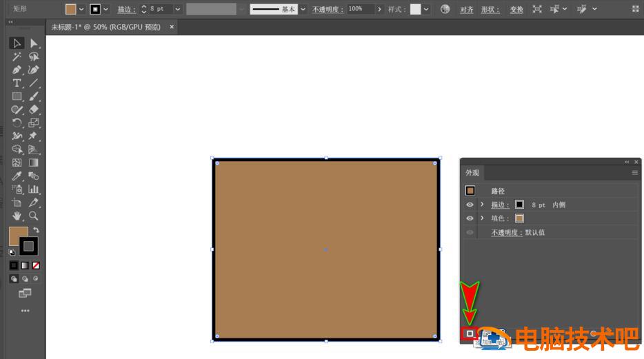Click the 变换 (Transform) button in control bar
Image resolution: width=644 pixels, height=359 pixels.
(516, 10)
